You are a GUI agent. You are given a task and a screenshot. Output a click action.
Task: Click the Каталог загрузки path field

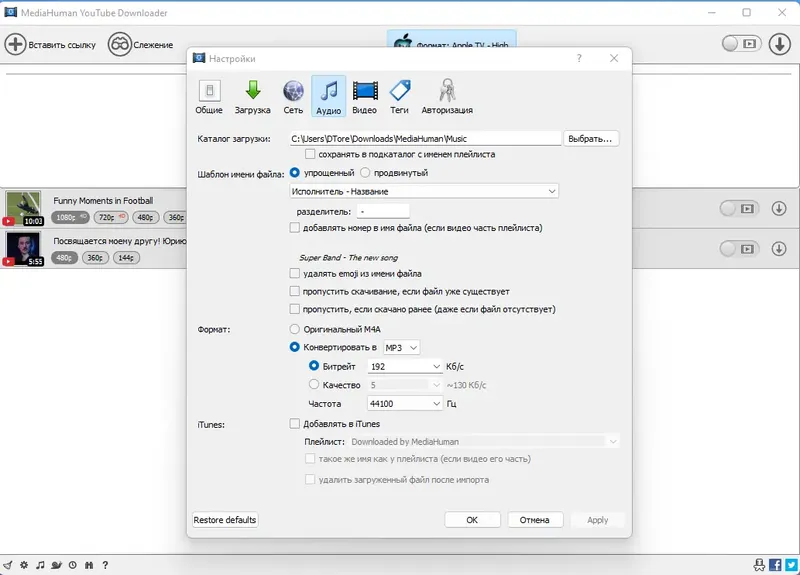coord(425,139)
